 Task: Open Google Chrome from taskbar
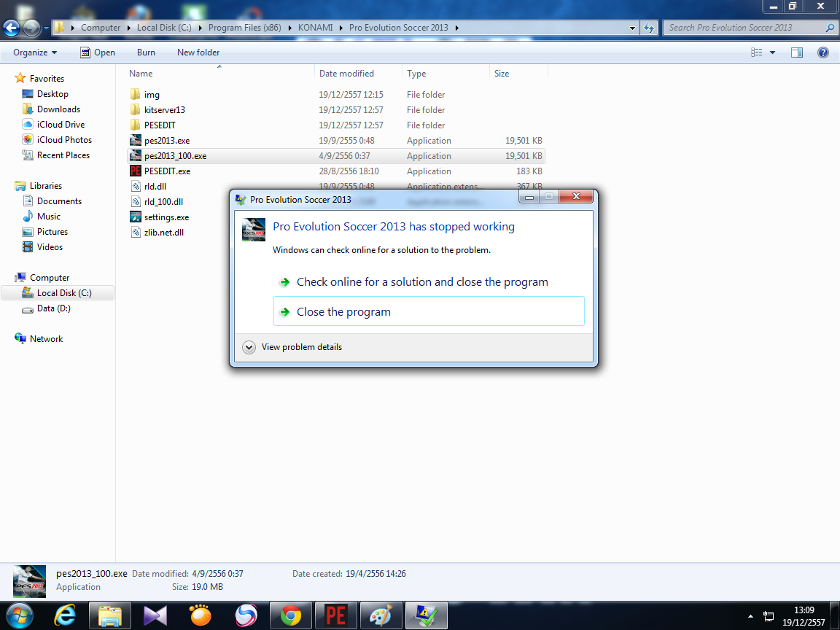click(290, 615)
